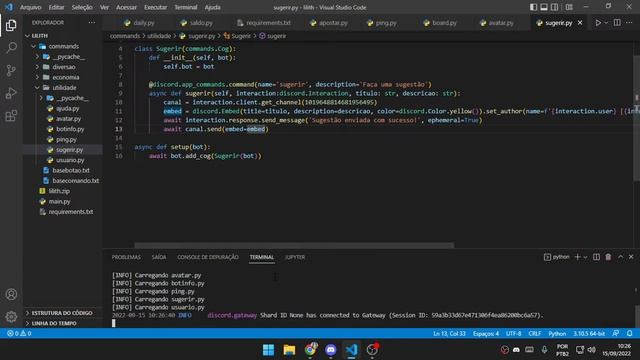Open the Seleção menu

(x=82, y=7)
